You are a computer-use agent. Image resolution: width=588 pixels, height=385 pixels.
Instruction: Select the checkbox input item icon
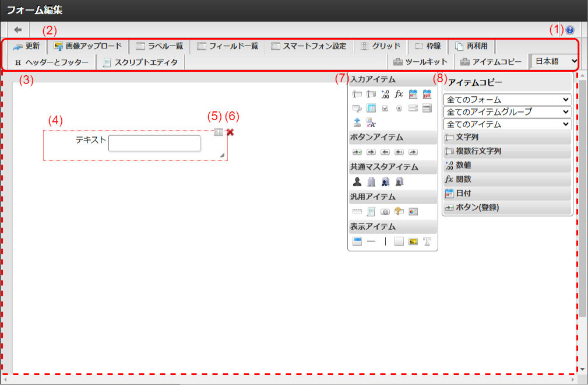pyautogui.click(x=385, y=108)
